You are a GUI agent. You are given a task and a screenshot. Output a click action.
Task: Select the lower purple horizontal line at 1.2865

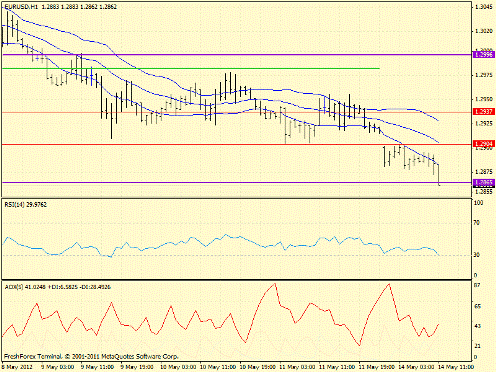(x=237, y=182)
